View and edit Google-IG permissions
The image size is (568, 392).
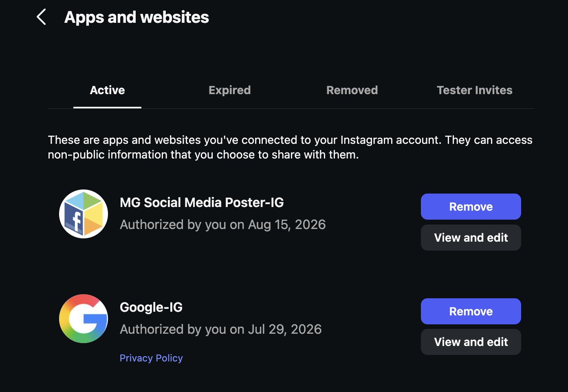point(471,342)
